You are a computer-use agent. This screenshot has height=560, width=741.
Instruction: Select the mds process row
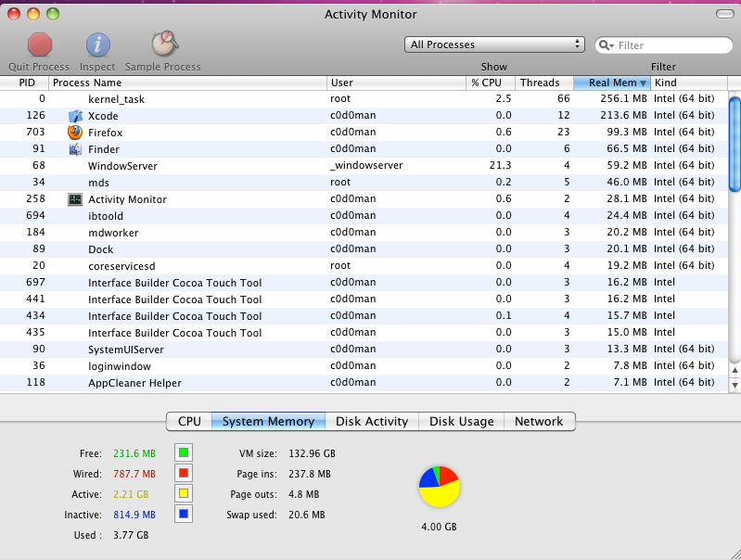point(364,183)
